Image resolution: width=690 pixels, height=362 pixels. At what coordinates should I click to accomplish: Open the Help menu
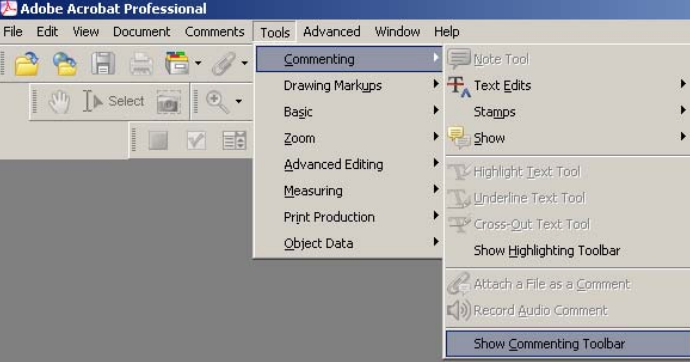(x=447, y=32)
